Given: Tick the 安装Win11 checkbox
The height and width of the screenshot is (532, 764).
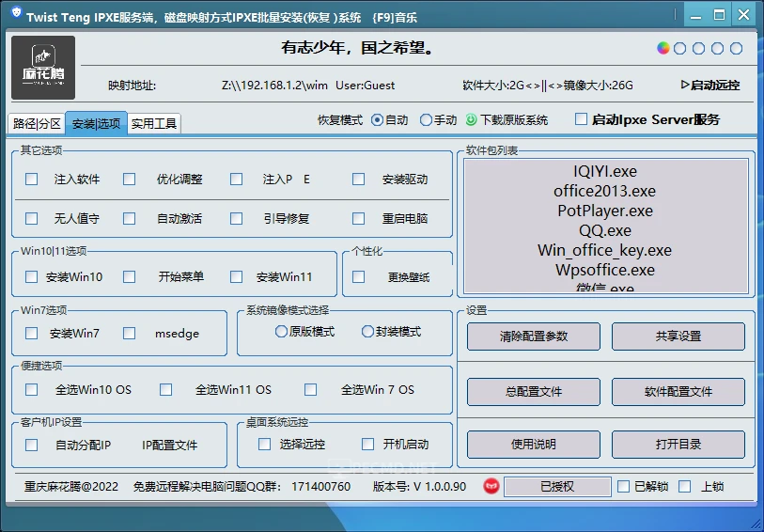Looking at the screenshot, I should point(236,277).
